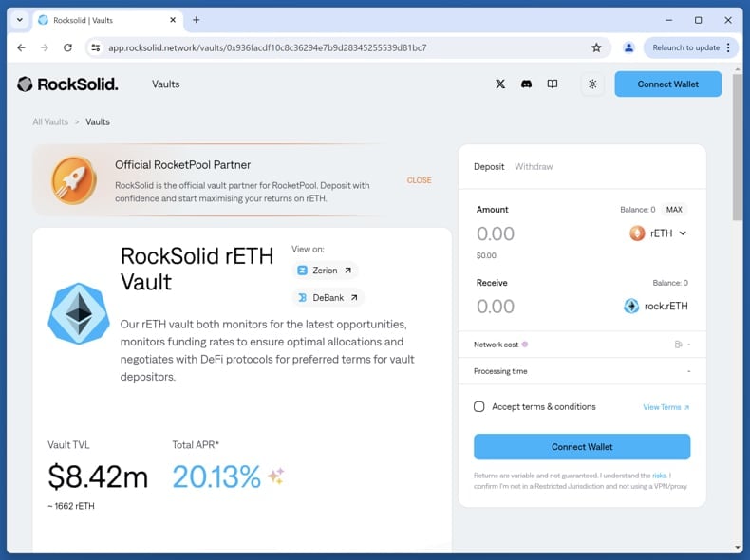This screenshot has height=560, width=750.
Task: Check Accept terms & conditions box
Action: click(x=479, y=407)
